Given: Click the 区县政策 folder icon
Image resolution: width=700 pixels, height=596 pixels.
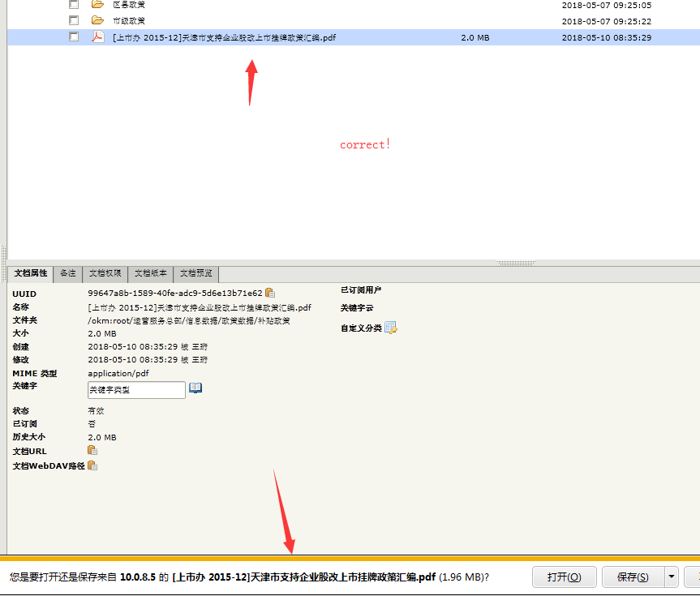Looking at the screenshot, I should click(97, 5).
